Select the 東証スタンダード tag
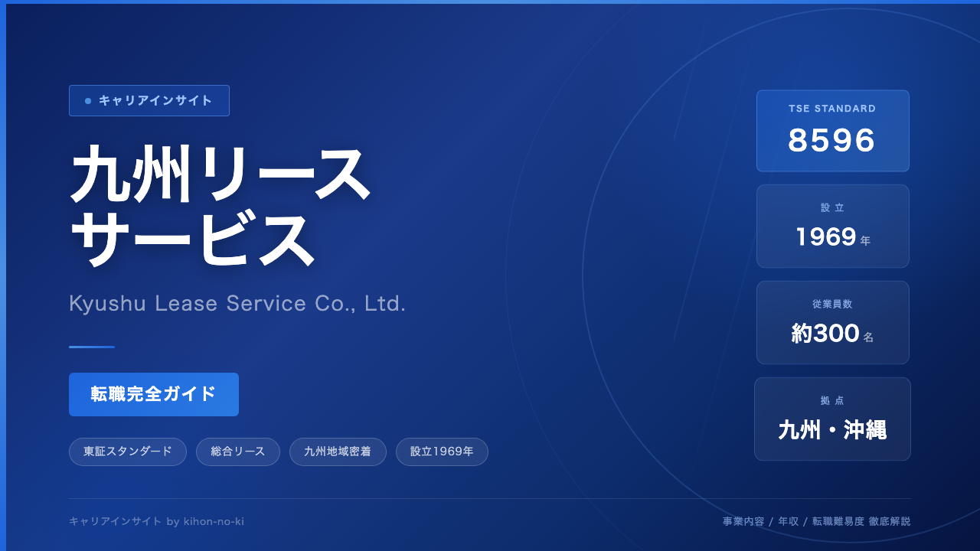Viewport: 980px width, 551px height. point(128,452)
